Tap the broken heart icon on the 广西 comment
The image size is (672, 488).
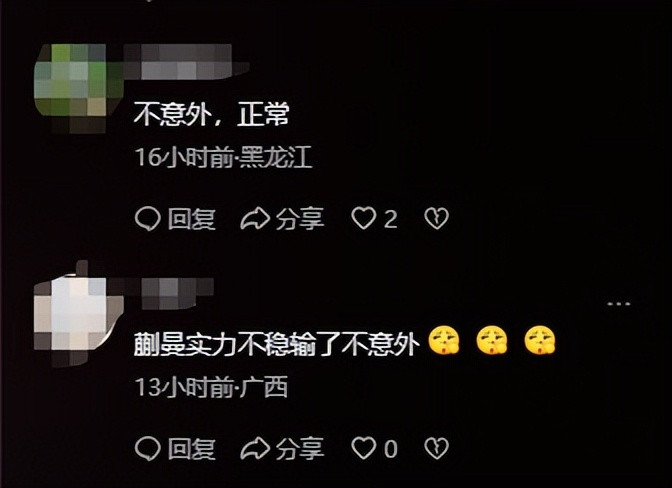(x=436, y=448)
